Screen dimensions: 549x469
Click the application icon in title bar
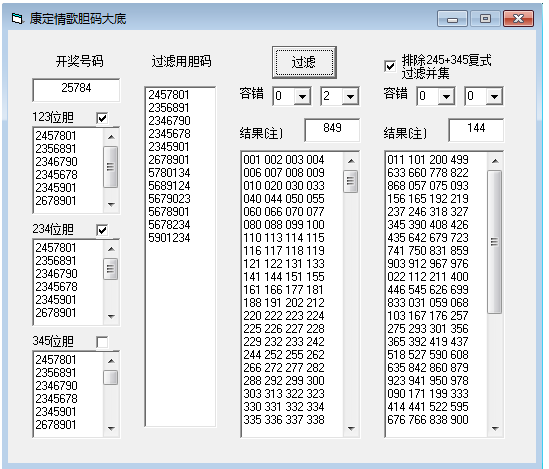(x=17, y=18)
